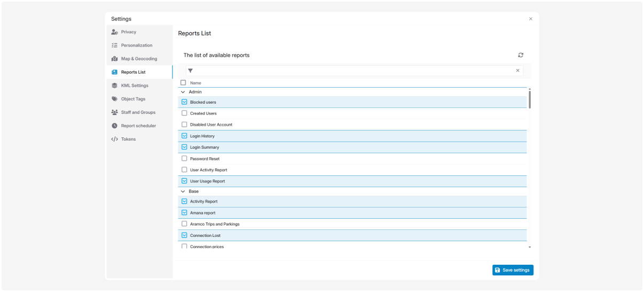Screen dimensions: 644x292
Task: Refresh the list of available reports
Action: pos(521,55)
